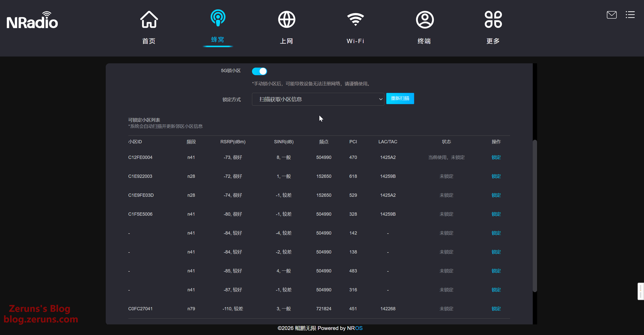
Task: Switch to the 上网 tab label
Action: 287,41
